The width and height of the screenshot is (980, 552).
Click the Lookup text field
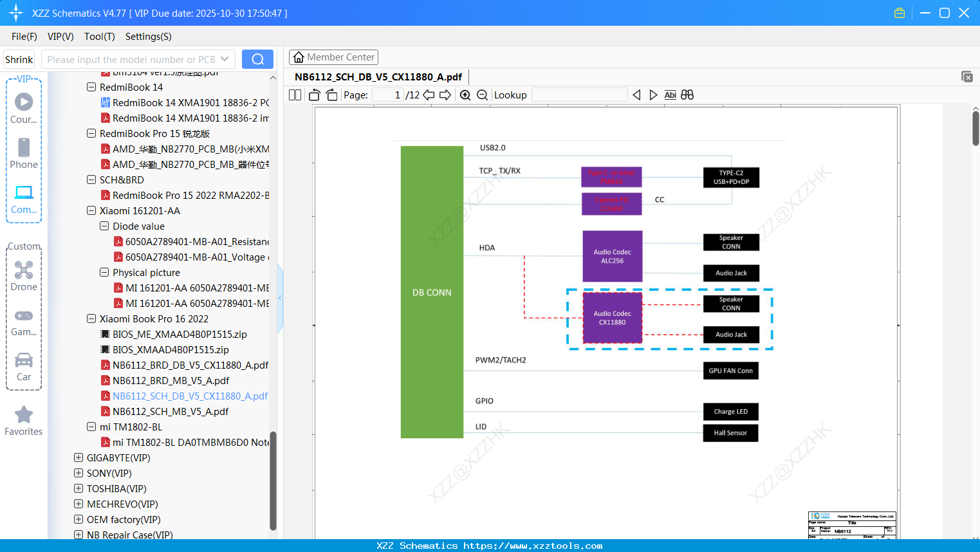pyautogui.click(x=579, y=95)
